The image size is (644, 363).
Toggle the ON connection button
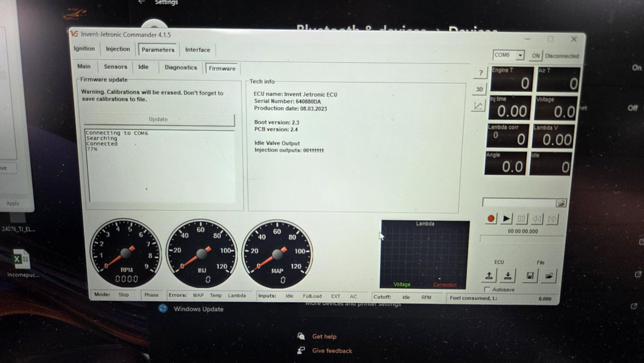(x=536, y=55)
